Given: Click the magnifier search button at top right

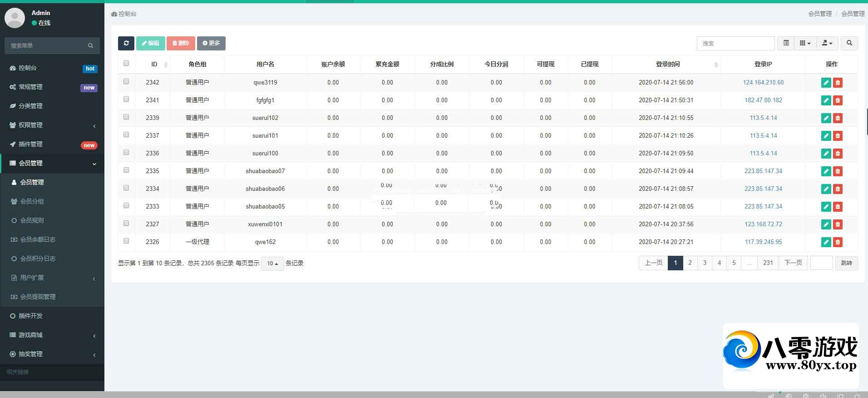Looking at the screenshot, I should click(x=849, y=43).
